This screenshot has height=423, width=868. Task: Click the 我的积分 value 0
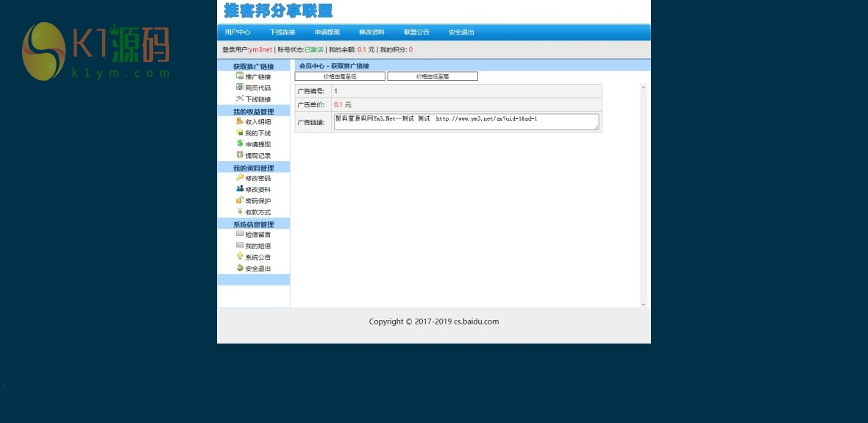pyautogui.click(x=410, y=50)
